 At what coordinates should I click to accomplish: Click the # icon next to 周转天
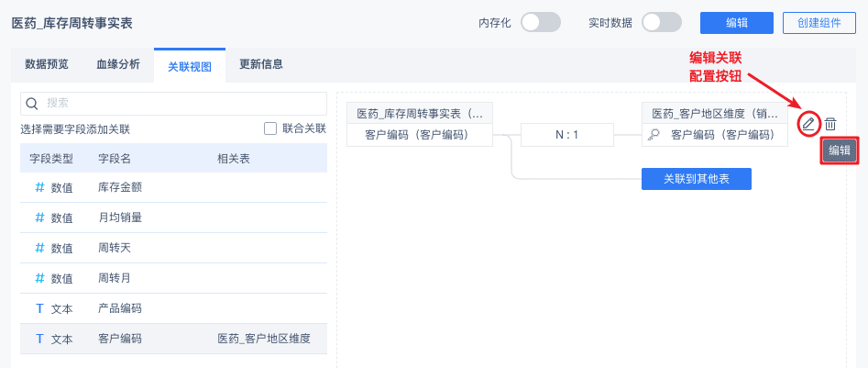(x=39, y=248)
